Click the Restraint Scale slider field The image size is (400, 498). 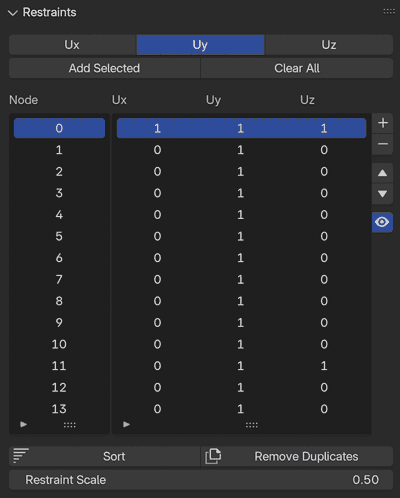tap(201, 480)
